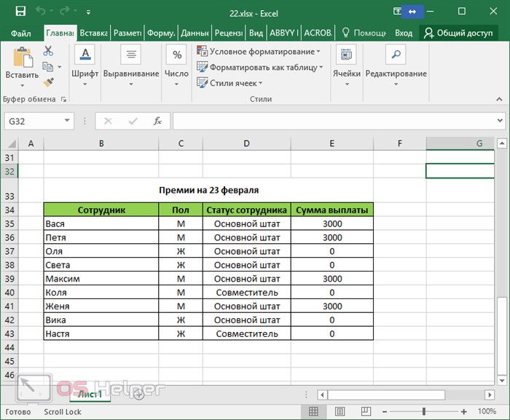Click the Вход sign-in link
Image resolution: width=510 pixels, height=420 pixels.
(x=404, y=33)
